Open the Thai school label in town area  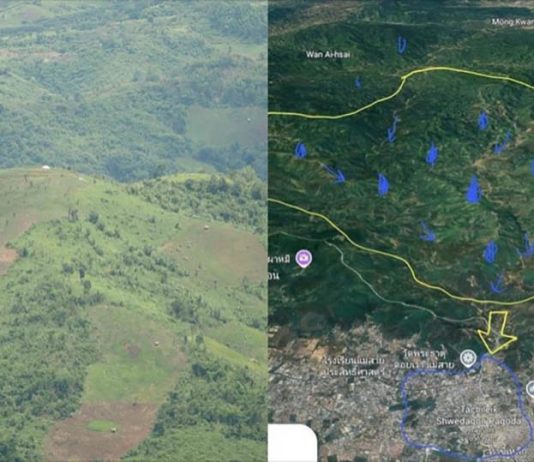click(x=354, y=366)
